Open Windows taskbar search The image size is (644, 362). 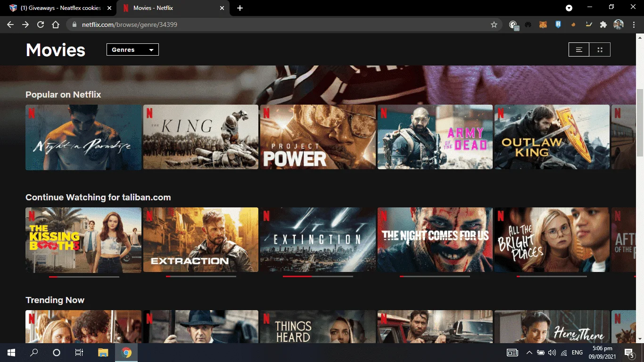tap(34, 353)
